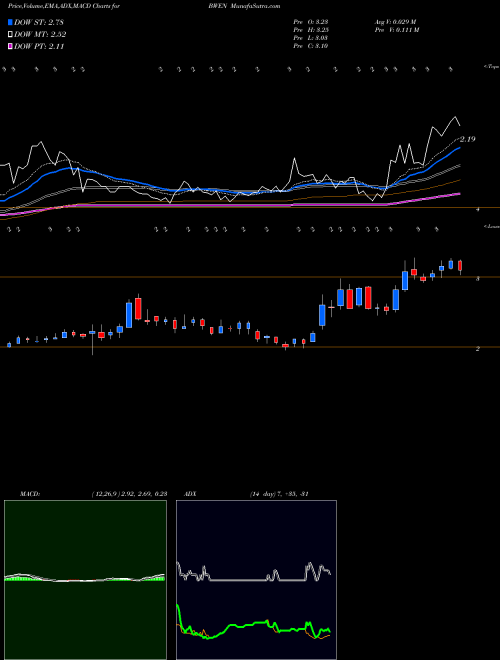Screen dimensions: 500x660
Task: Click the 'Pre H: 3.25' high value
Action: [x=311, y=30]
